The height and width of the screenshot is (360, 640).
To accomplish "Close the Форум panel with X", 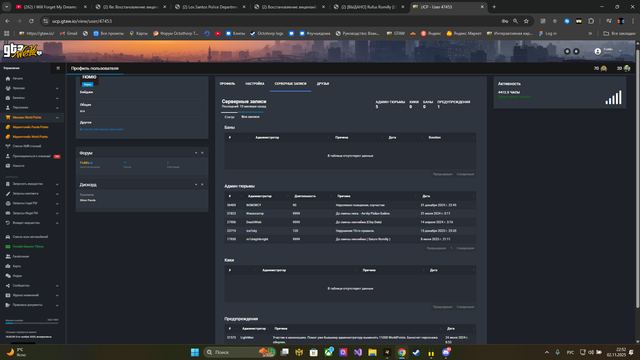I will click(x=202, y=153).
